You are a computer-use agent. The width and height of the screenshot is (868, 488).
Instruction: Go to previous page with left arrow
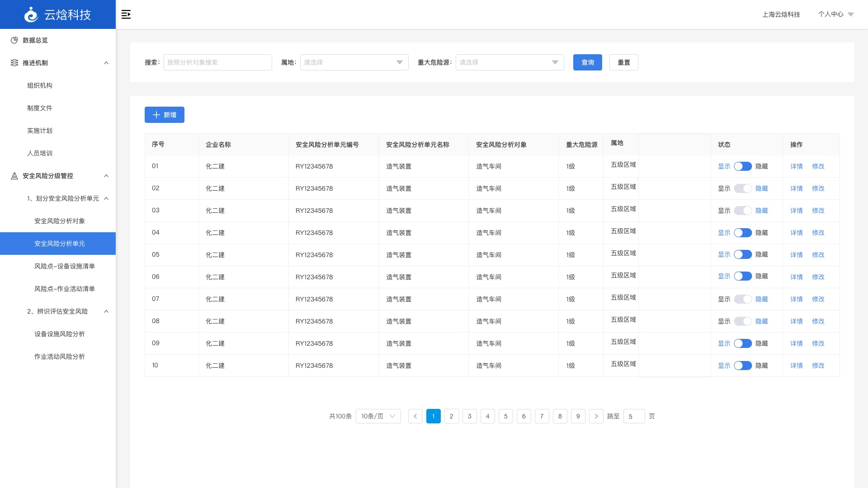click(415, 416)
